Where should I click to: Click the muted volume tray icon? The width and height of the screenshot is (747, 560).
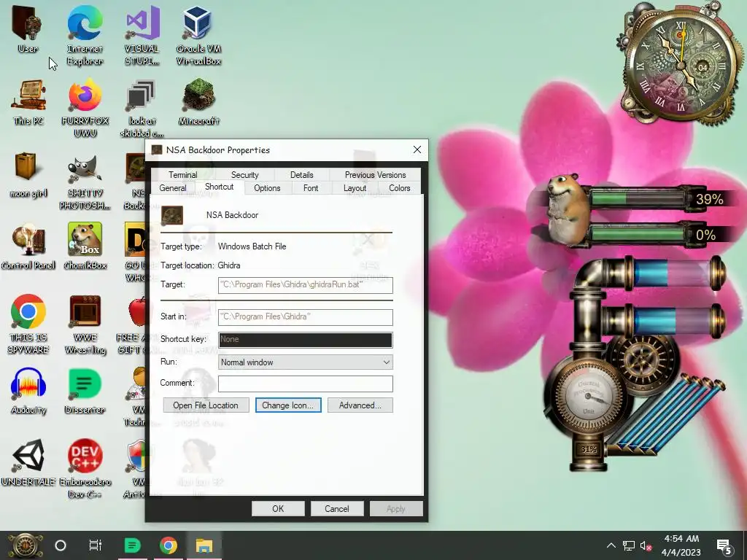646,545
